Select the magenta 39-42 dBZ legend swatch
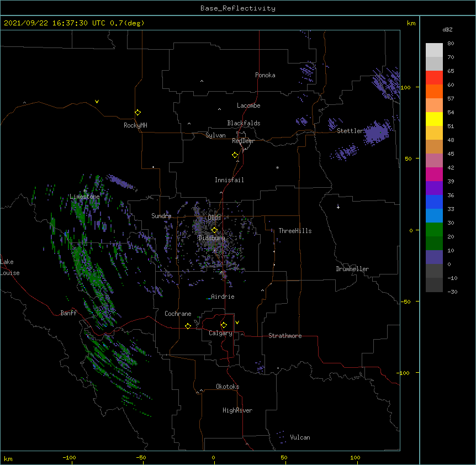476x465 pixels. tap(434, 174)
